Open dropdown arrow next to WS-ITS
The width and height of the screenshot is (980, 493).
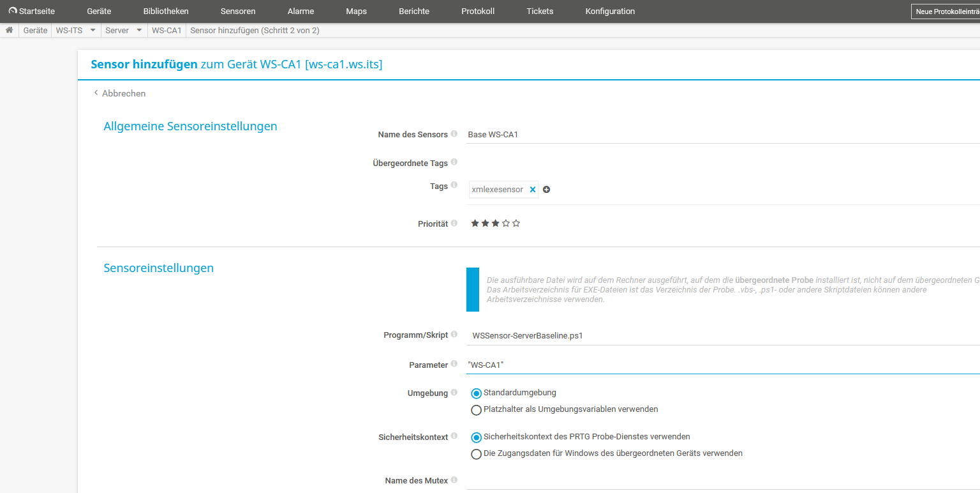click(93, 30)
